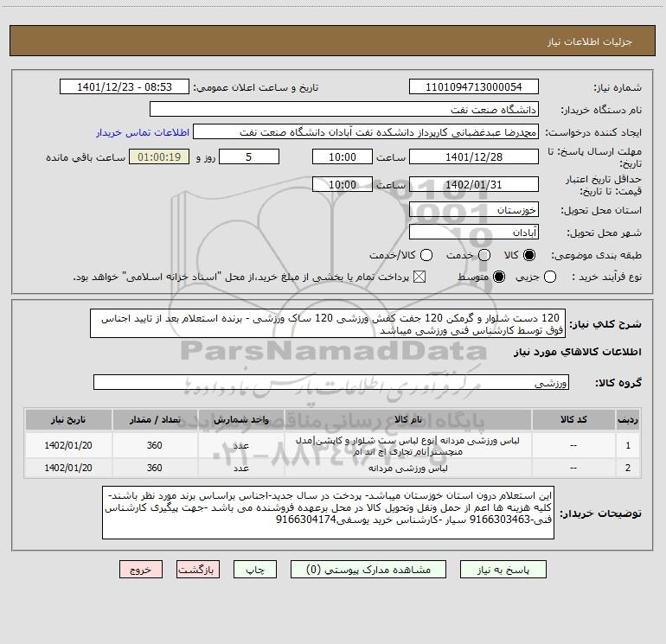Click the date 1402/01/20 in row 1

(68, 445)
